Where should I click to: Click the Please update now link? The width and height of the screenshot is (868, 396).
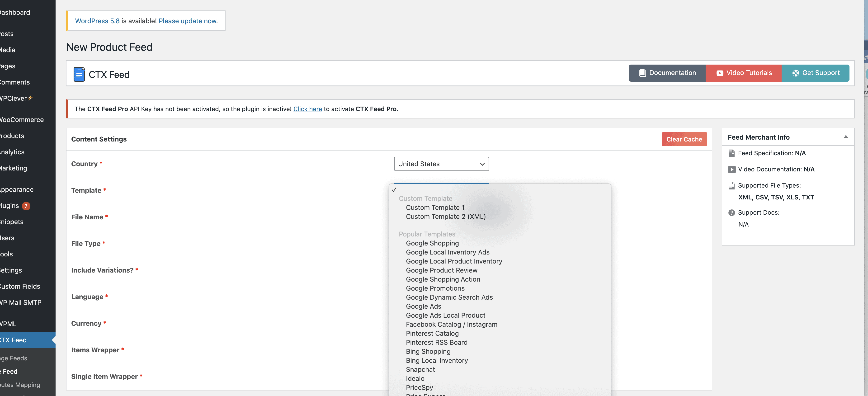(x=187, y=21)
